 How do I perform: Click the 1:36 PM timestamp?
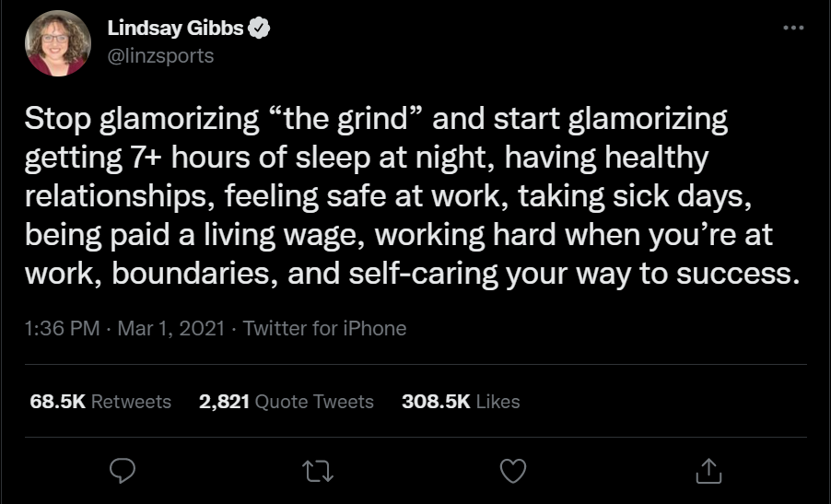coord(62,329)
